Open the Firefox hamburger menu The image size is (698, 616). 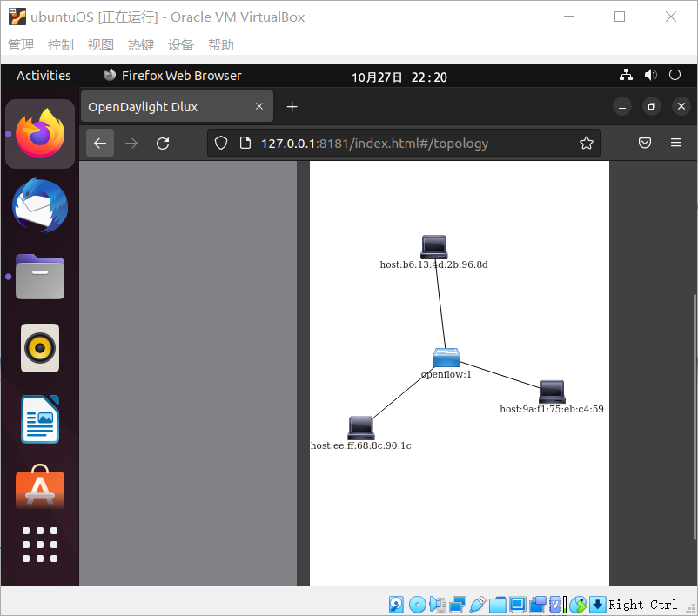[x=675, y=143]
